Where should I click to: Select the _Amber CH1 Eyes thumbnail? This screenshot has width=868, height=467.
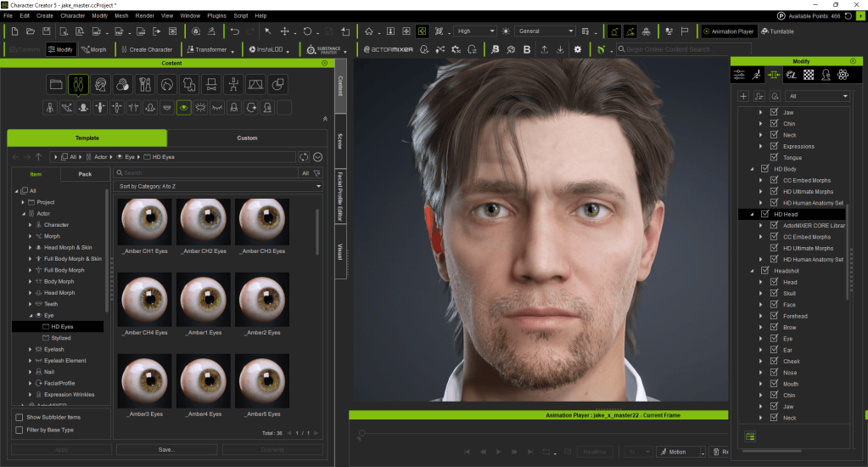144,221
